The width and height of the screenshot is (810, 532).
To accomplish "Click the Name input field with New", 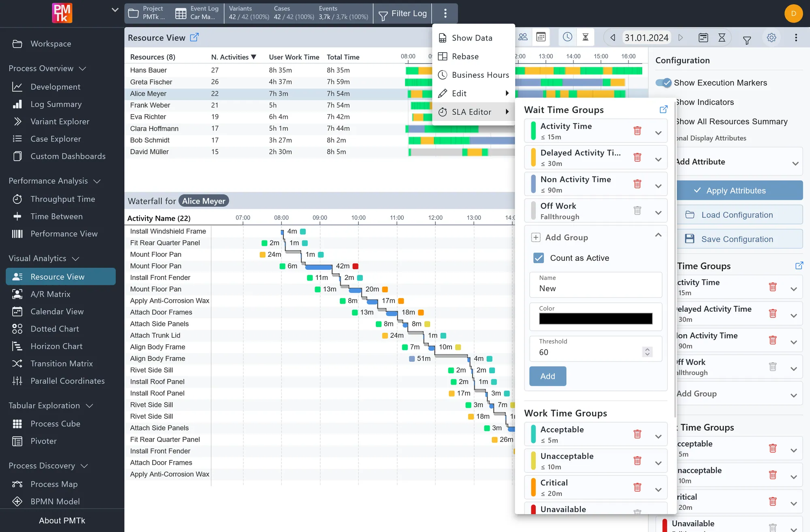I will [x=595, y=285].
